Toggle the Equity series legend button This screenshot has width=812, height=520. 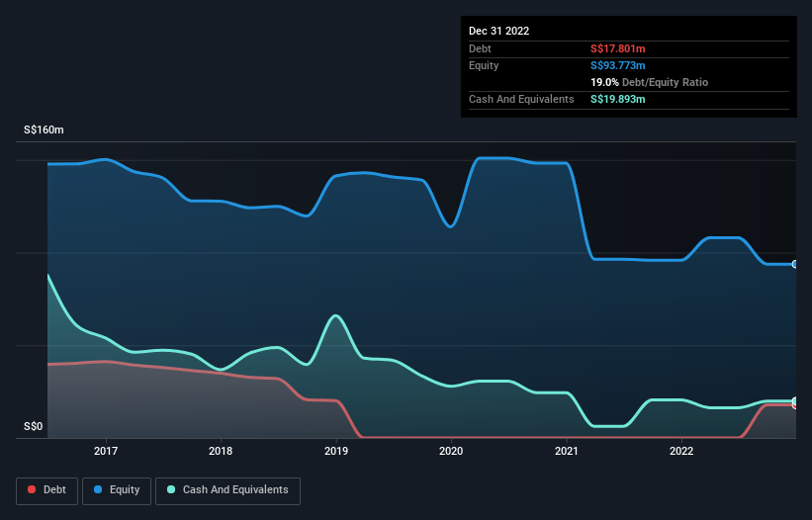[x=117, y=490]
